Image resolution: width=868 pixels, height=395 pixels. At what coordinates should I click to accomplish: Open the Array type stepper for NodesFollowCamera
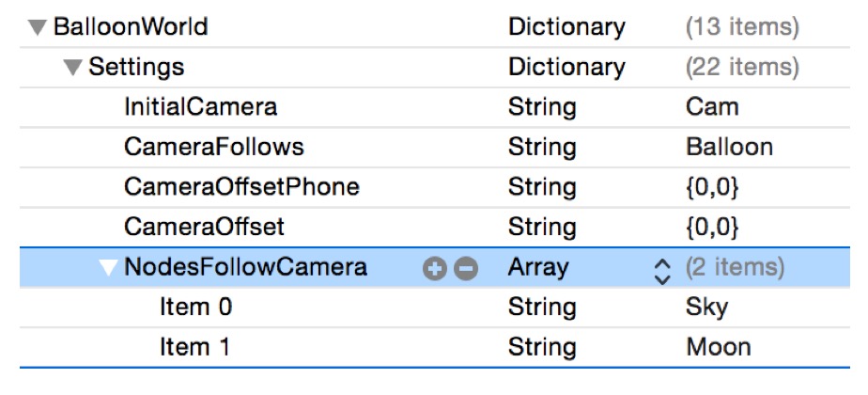pyautogui.click(x=661, y=269)
